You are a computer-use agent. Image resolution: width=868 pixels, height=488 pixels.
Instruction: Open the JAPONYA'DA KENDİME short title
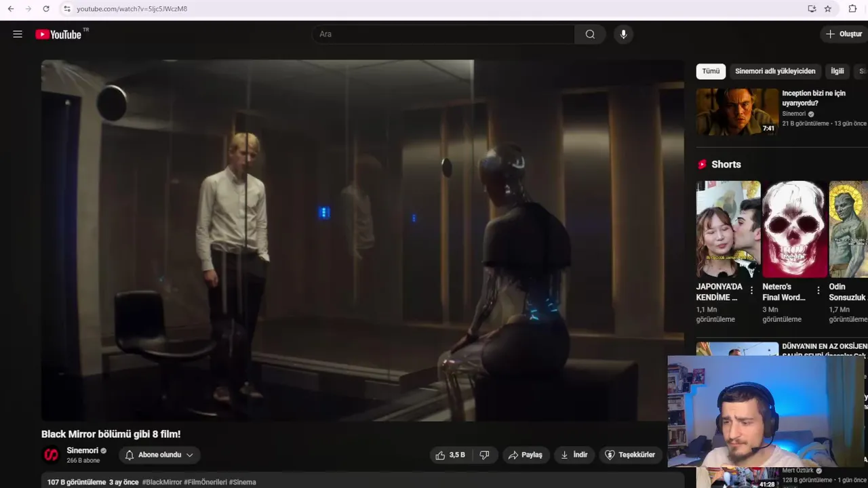pyautogui.click(x=719, y=292)
